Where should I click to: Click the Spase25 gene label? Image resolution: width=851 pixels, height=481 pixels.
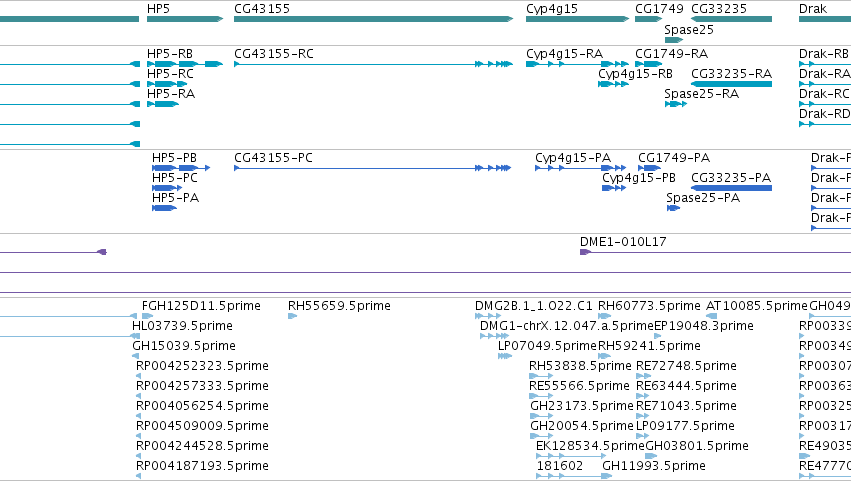click(x=689, y=30)
